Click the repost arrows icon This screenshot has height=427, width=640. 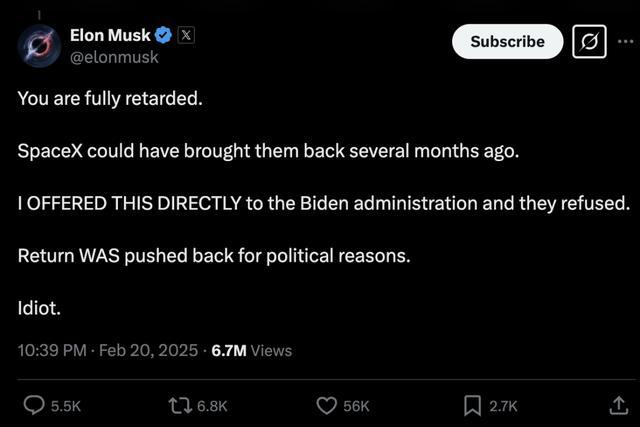point(180,406)
